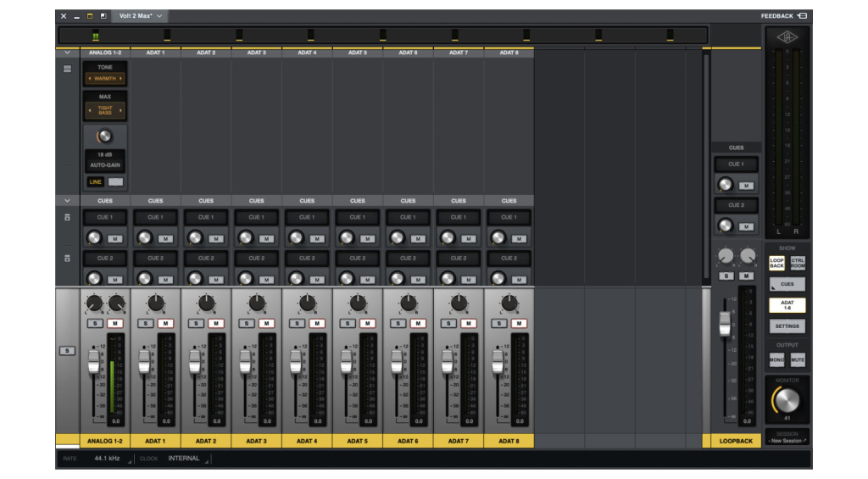This screenshot has height=479, width=868.
Task: Collapse the inputs section chevron at top left
Action: tap(67, 53)
